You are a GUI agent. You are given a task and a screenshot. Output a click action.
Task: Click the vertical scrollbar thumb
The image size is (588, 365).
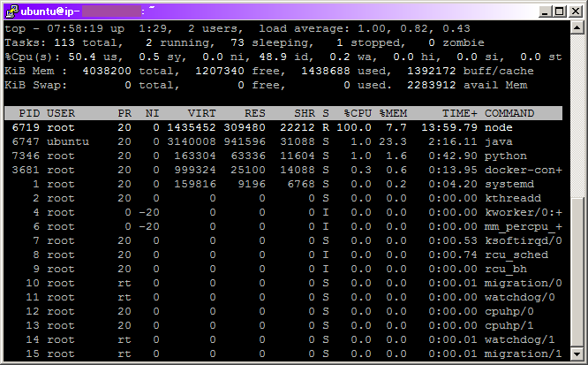pyautogui.click(x=577, y=272)
